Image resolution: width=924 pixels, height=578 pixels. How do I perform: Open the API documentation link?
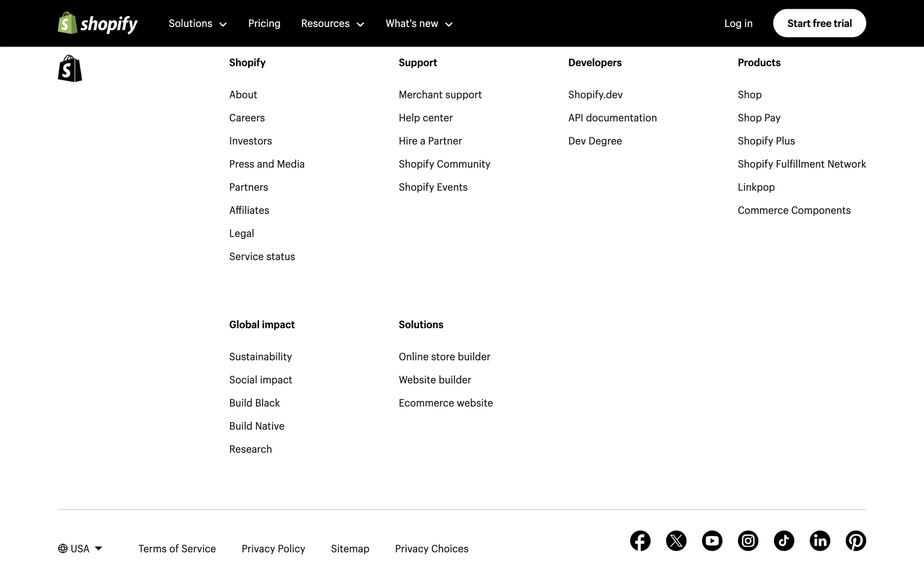pos(612,118)
